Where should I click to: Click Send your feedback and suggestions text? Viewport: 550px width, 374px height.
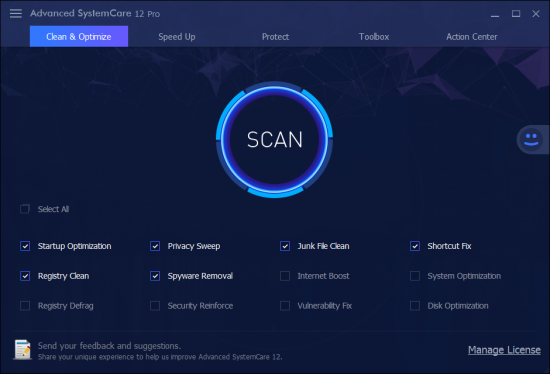[x=109, y=346]
